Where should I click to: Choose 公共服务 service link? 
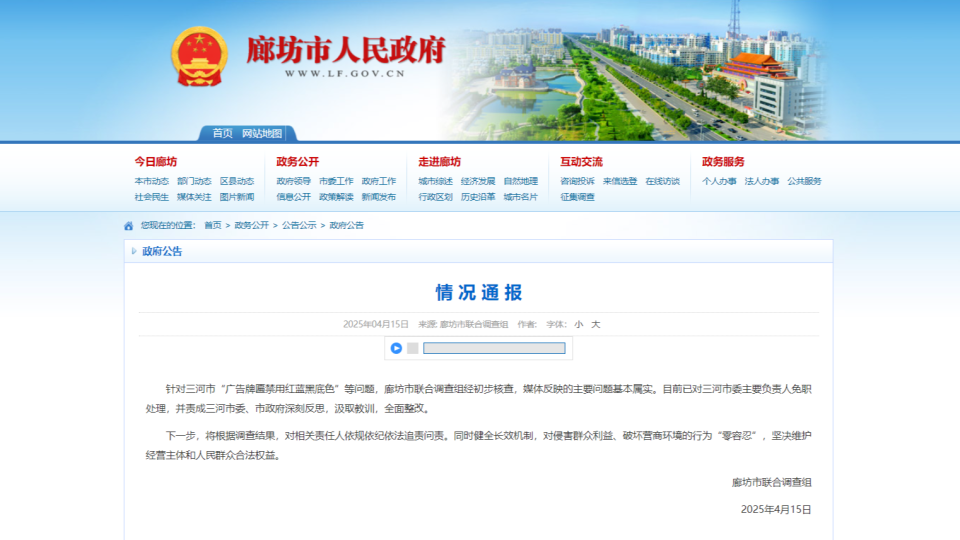click(x=804, y=181)
